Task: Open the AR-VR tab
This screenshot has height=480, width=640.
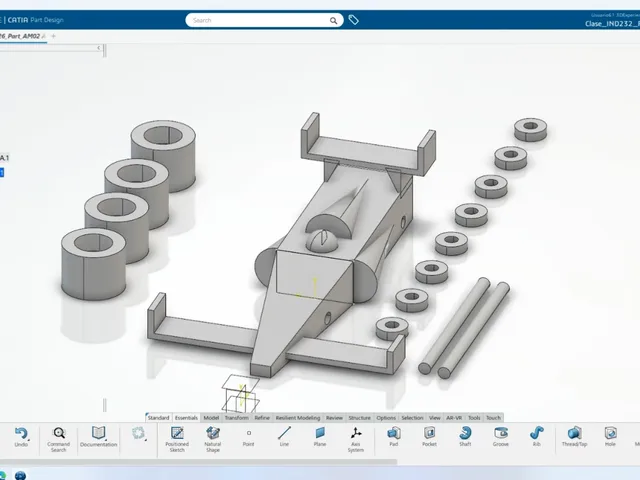Action: [454, 418]
